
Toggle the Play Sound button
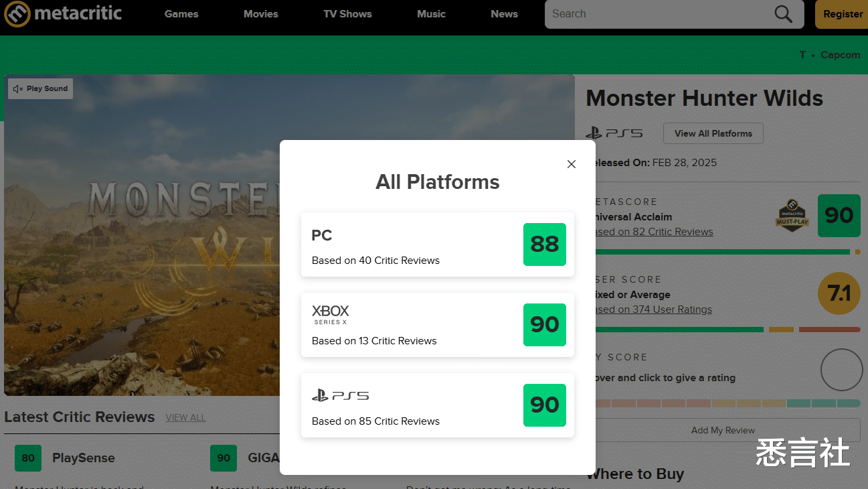pyautogui.click(x=41, y=88)
